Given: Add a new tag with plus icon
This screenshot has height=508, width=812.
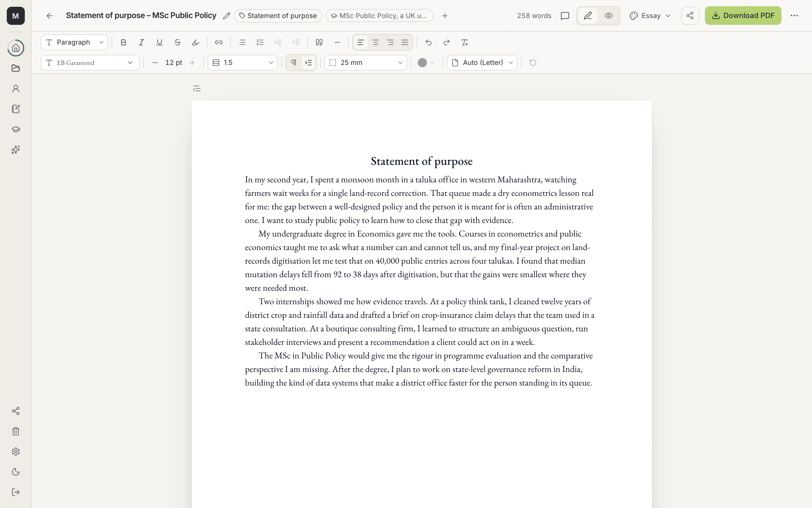Looking at the screenshot, I should [445, 16].
